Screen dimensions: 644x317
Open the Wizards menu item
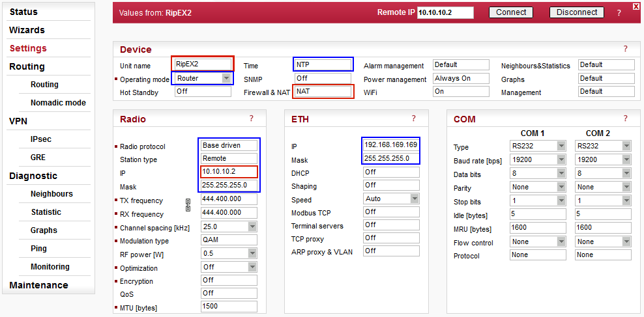pos(27,30)
